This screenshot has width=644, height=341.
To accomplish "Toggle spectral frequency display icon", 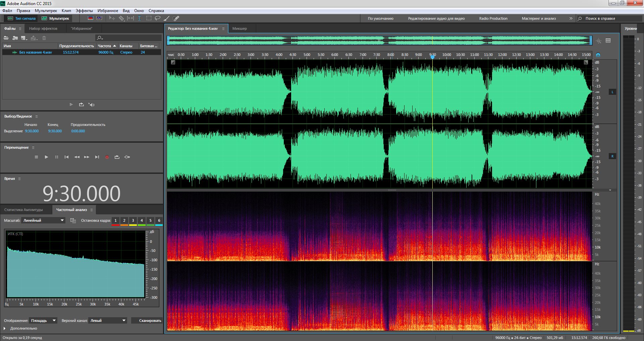I will [91, 18].
